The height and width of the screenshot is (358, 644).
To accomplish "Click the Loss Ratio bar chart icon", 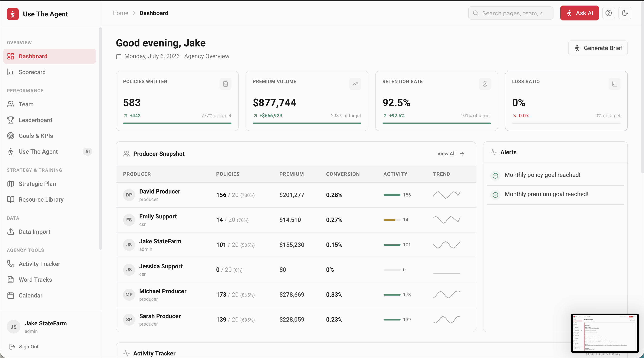I will click(x=614, y=84).
